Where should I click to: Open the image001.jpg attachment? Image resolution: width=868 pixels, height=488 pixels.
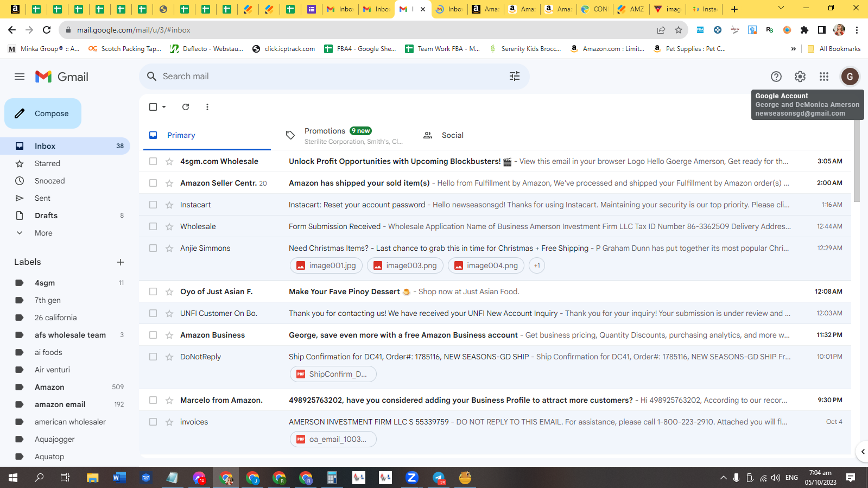pyautogui.click(x=326, y=265)
